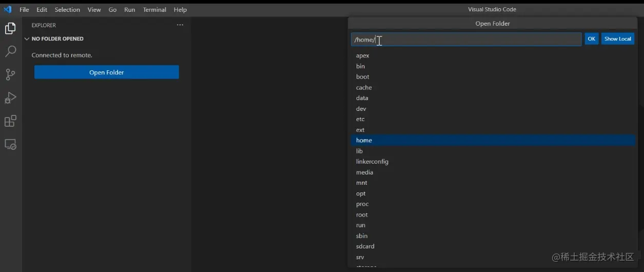Viewport: 644px width, 272px height.
Task: Open the Remote Explorer view
Action: [10, 145]
